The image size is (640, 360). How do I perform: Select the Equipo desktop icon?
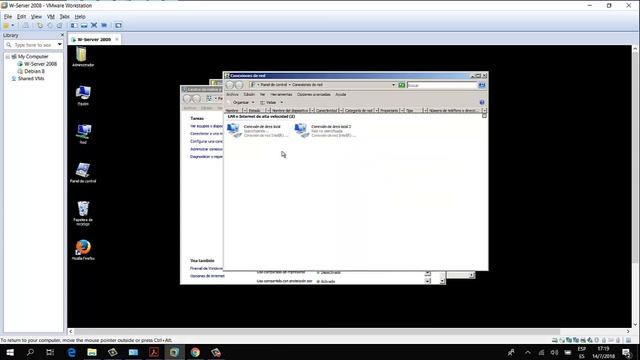point(83,96)
